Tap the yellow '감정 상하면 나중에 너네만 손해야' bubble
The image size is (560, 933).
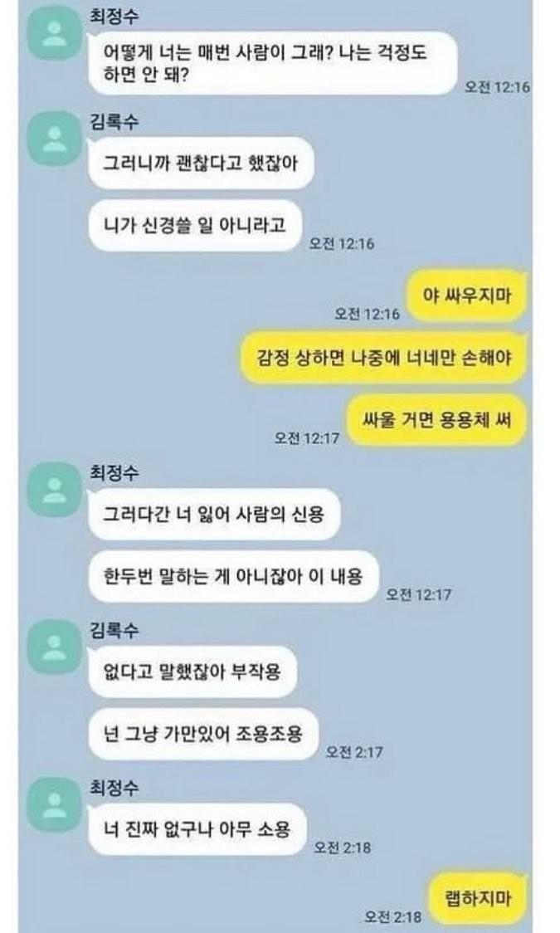(384, 358)
